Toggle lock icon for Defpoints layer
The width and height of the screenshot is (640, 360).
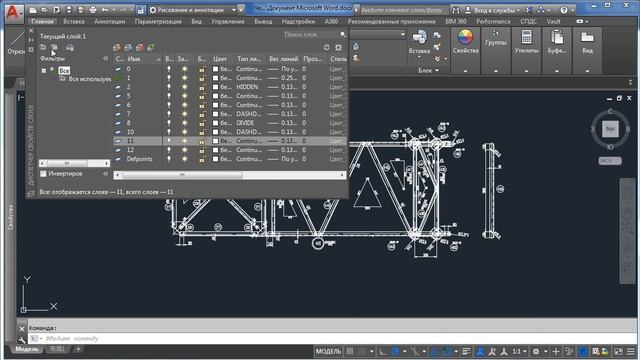pyautogui.click(x=202, y=159)
